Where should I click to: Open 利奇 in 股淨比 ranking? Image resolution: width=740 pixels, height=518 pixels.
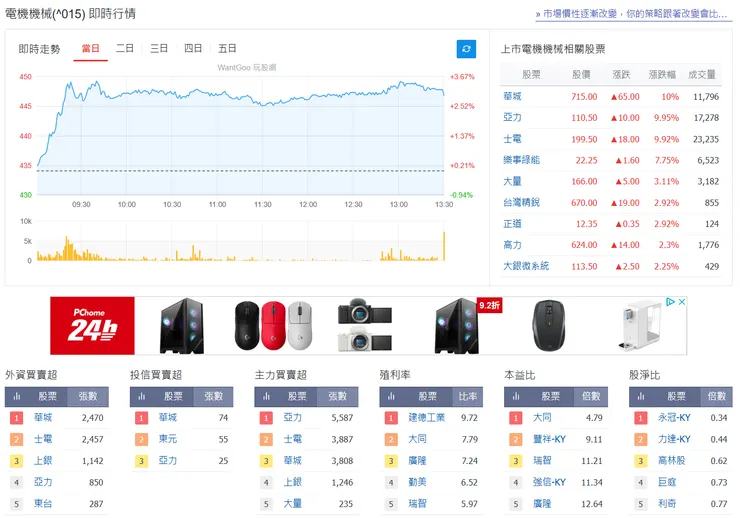667,503
